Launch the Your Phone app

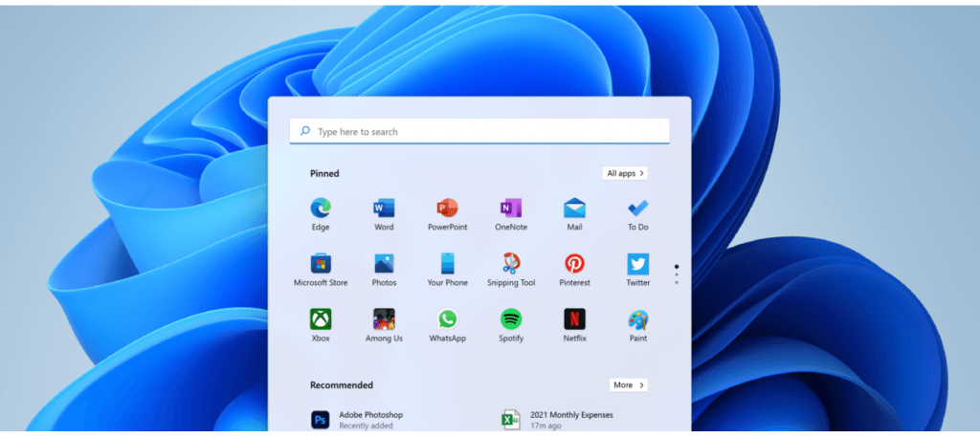[448, 263]
